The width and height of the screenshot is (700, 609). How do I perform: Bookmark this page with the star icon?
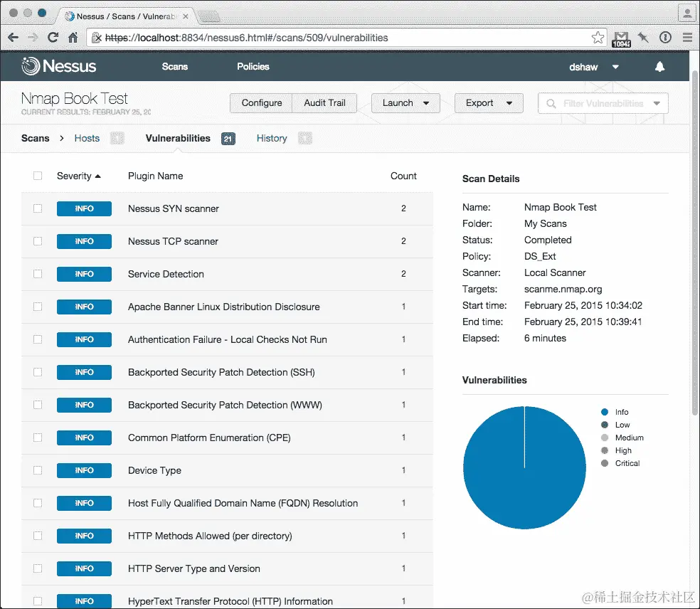[598, 38]
